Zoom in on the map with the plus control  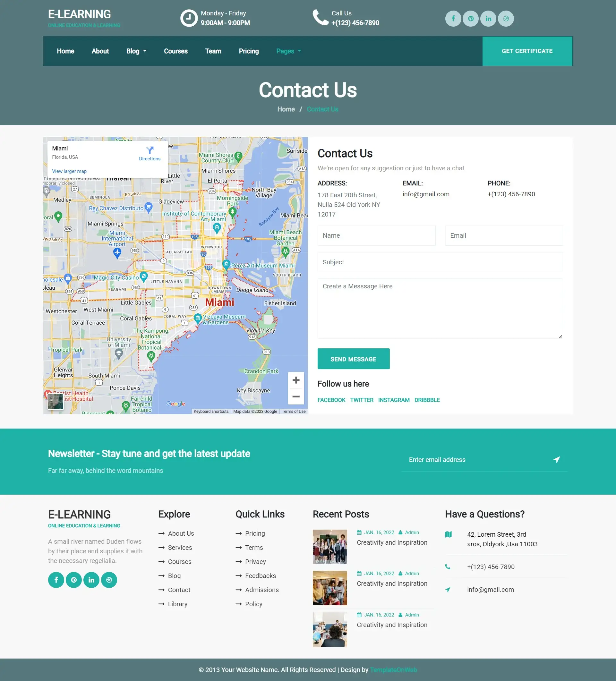pyautogui.click(x=296, y=380)
